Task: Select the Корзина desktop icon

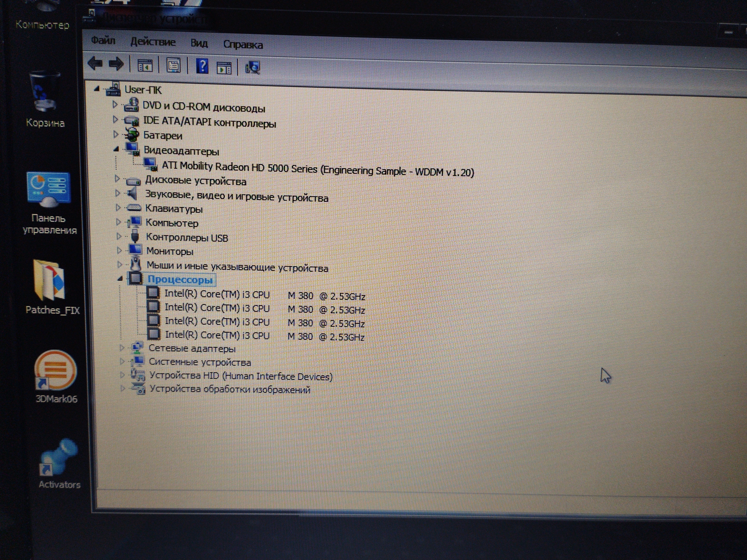Action: click(x=45, y=99)
